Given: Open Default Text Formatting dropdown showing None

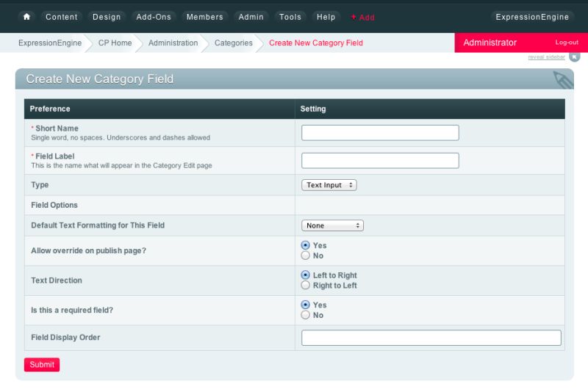Looking at the screenshot, I should click(332, 225).
